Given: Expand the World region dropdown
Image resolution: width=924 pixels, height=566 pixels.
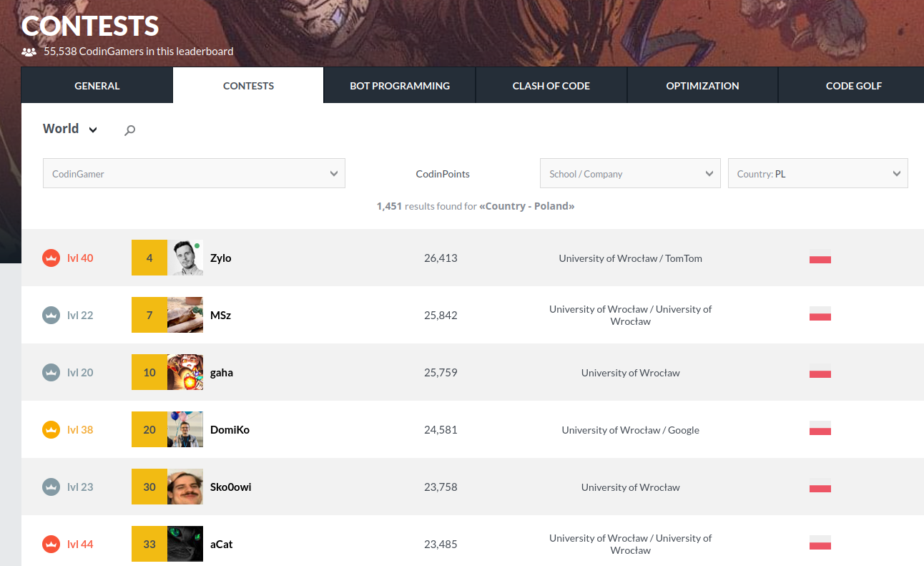Looking at the screenshot, I should 70,130.
